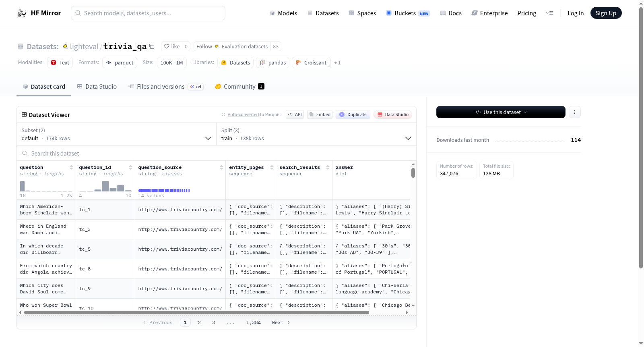Click the table horizontal scrollbar

196,312
